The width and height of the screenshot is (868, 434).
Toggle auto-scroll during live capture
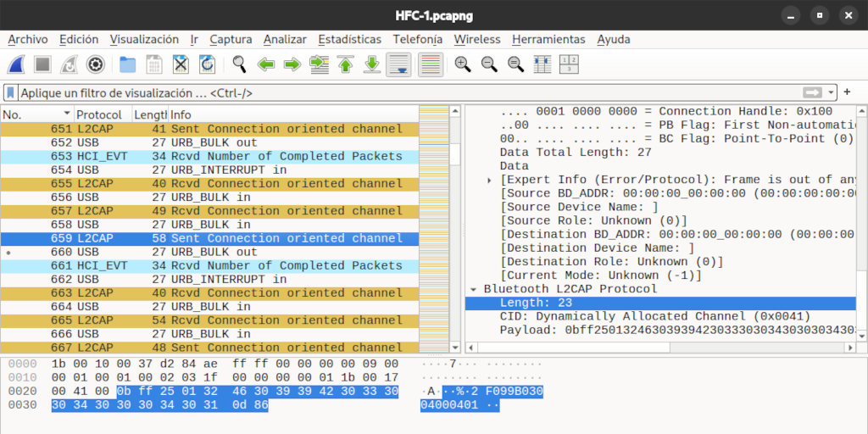398,64
